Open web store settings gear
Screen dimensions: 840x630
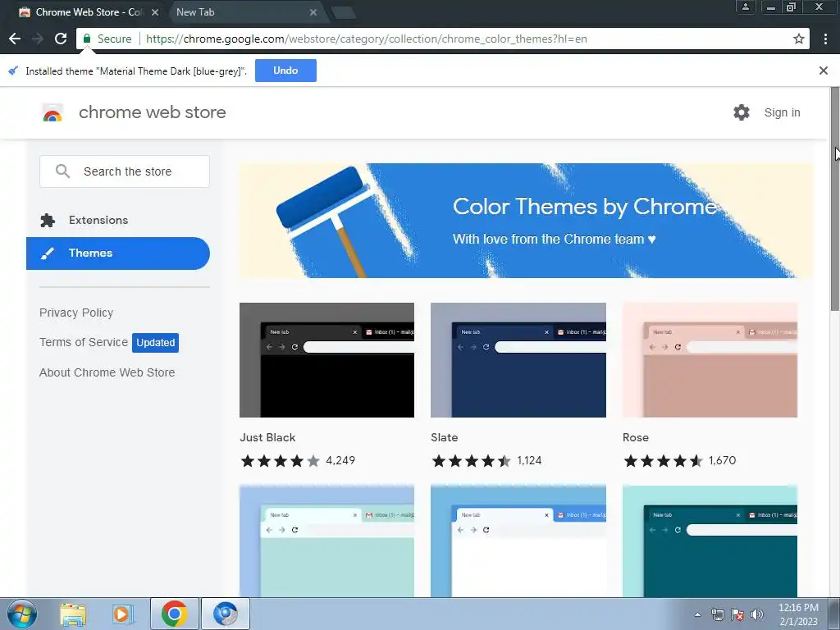tap(742, 112)
